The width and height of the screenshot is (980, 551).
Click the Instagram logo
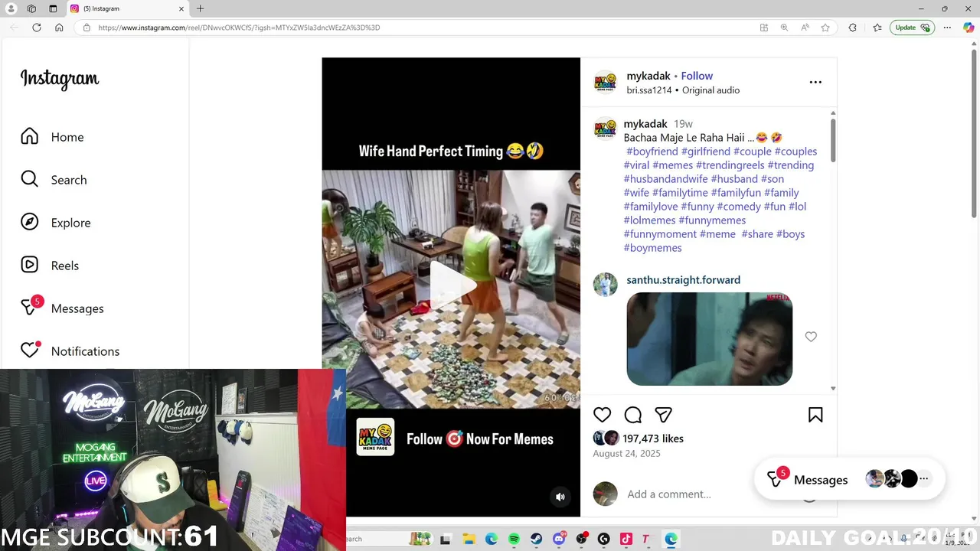click(60, 79)
